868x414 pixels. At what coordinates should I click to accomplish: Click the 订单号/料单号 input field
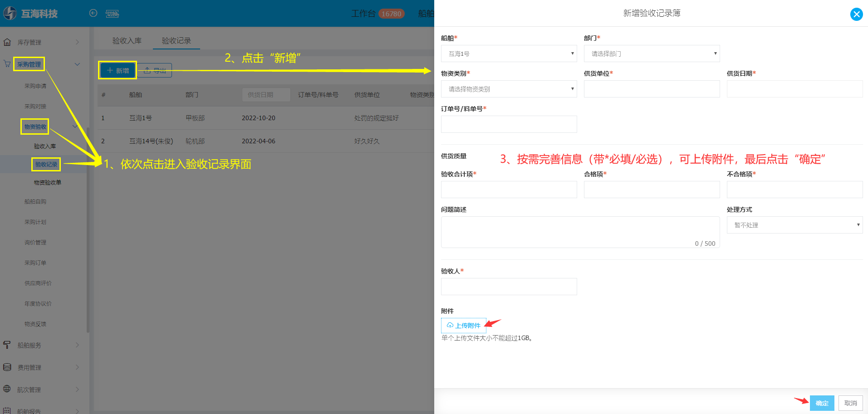[509, 124]
